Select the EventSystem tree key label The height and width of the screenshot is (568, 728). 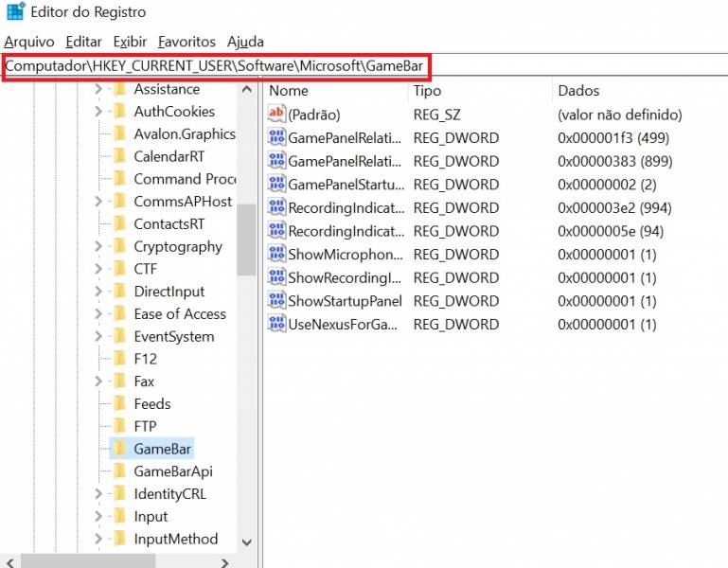pos(174,337)
